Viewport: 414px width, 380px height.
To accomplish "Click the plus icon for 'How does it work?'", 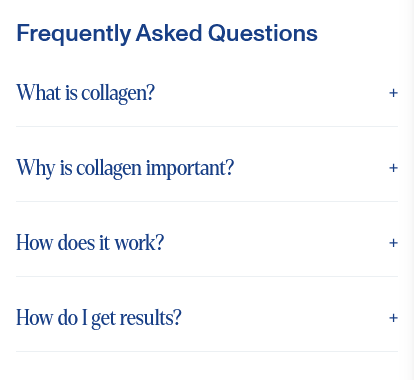I will (393, 243).
